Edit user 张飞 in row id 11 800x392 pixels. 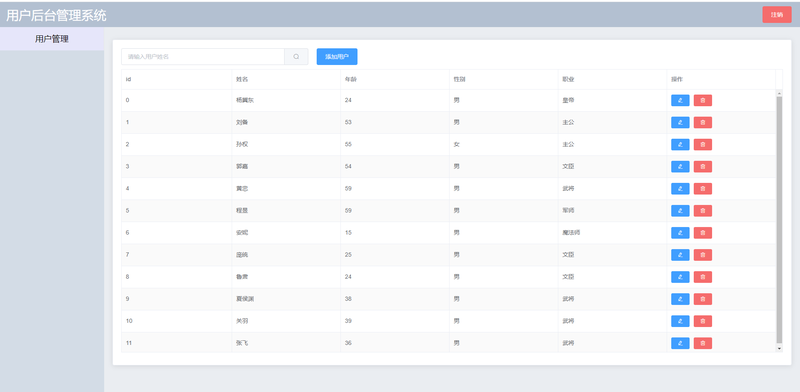tap(680, 343)
